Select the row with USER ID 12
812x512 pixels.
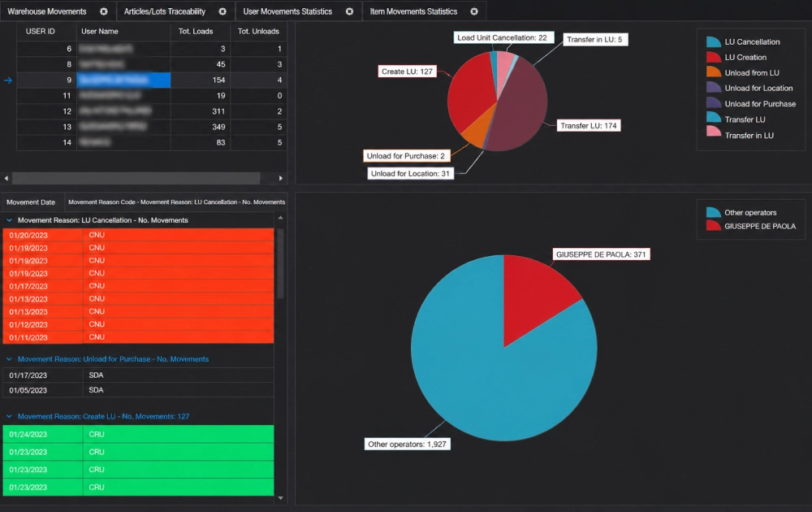coord(152,111)
